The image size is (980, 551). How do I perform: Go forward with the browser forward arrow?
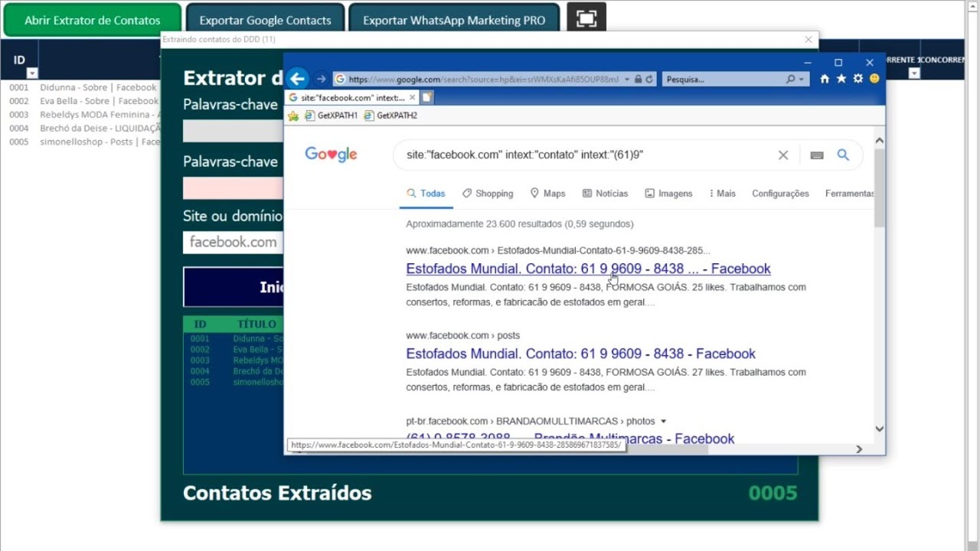click(x=322, y=79)
